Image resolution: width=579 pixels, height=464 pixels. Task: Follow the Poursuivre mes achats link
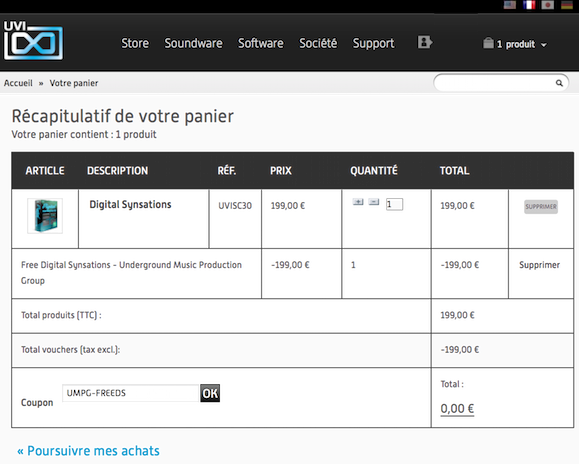pyautogui.click(x=88, y=451)
